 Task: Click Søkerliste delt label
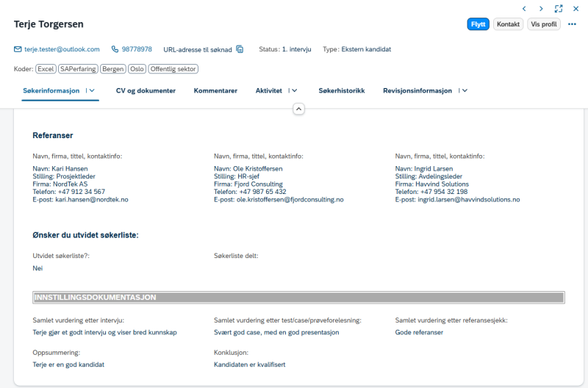tap(236, 256)
